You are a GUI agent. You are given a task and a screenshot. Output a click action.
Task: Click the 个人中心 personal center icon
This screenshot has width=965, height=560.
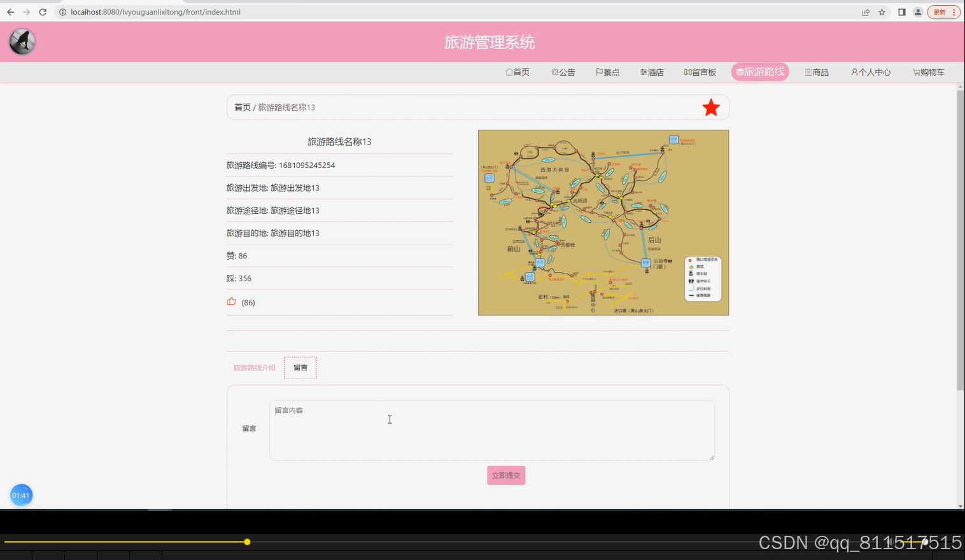(854, 72)
